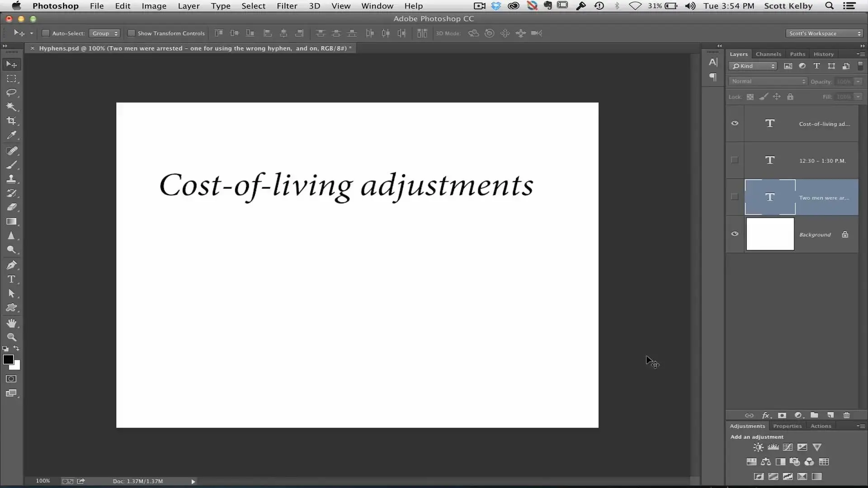Select the History Brush tool
The image size is (868, 488).
click(x=11, y=193)
